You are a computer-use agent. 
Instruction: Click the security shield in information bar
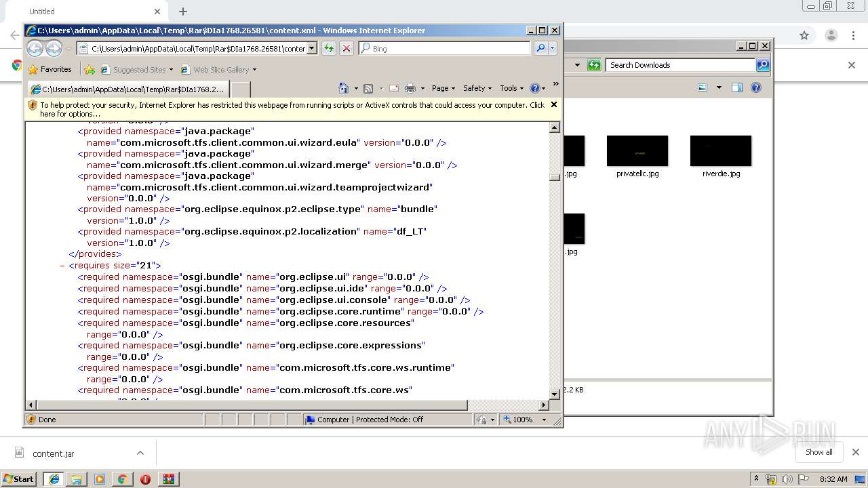[32, 105]
